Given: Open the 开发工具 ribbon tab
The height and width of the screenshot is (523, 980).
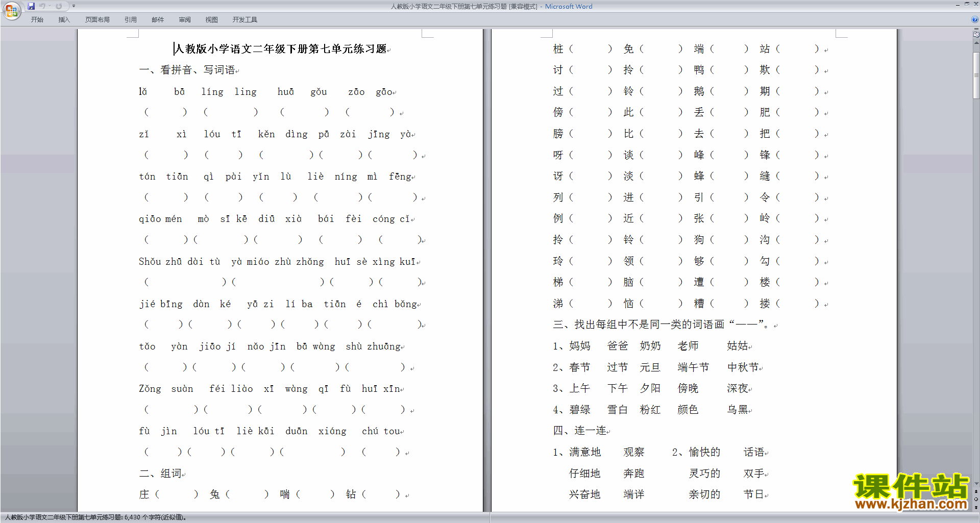Looking at the screenshot, I should 245,19.
